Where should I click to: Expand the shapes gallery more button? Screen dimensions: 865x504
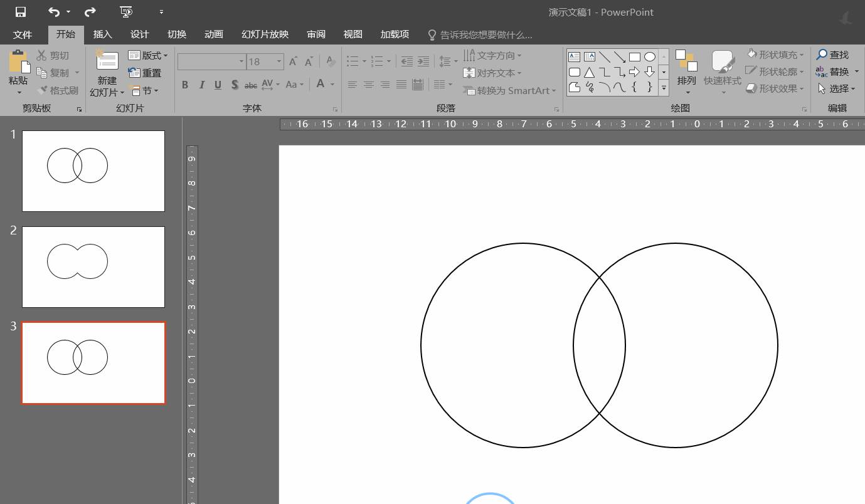click(664, 88)
